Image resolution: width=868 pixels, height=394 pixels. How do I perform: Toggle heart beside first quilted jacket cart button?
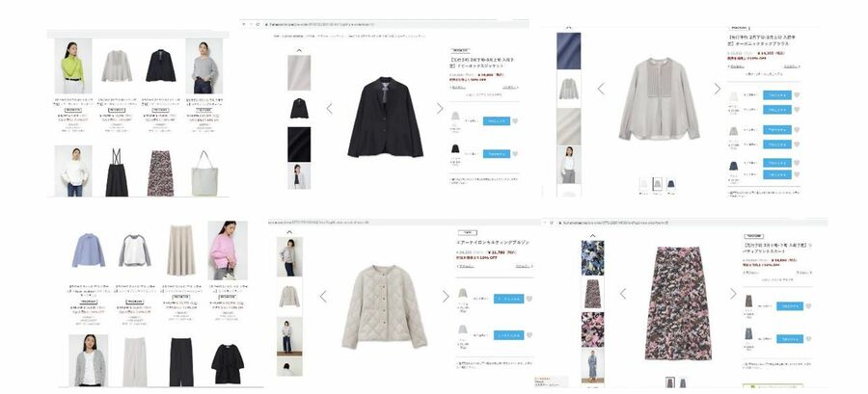tap(529, 299)
